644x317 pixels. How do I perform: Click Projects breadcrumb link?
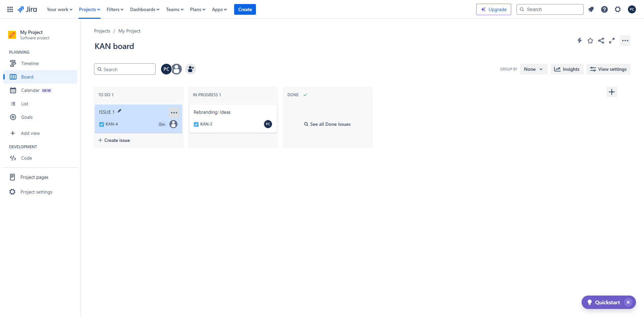click(102, 31)
